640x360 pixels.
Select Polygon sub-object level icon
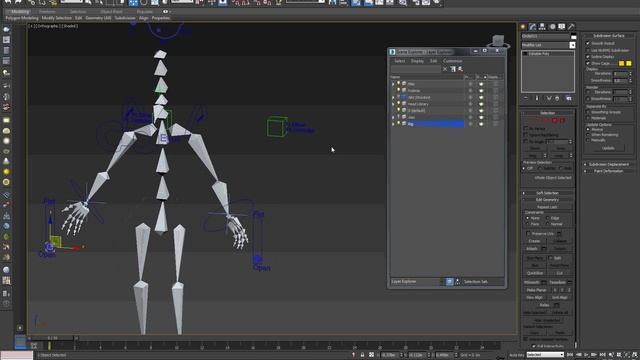pyautogui.click(x=555, y=120)
